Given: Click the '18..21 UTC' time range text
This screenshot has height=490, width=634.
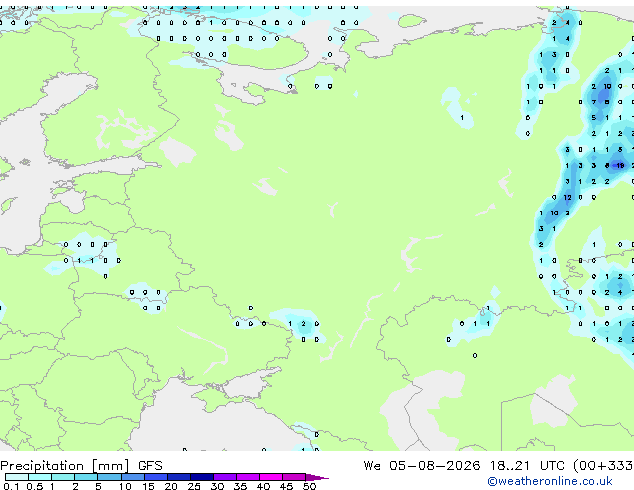Looking at the screenshot, I should click(x=527, y=466).
